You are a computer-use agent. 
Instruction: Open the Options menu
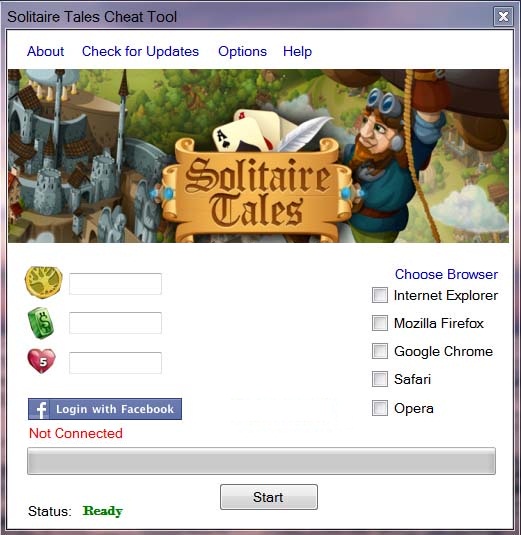coord(242,52)
